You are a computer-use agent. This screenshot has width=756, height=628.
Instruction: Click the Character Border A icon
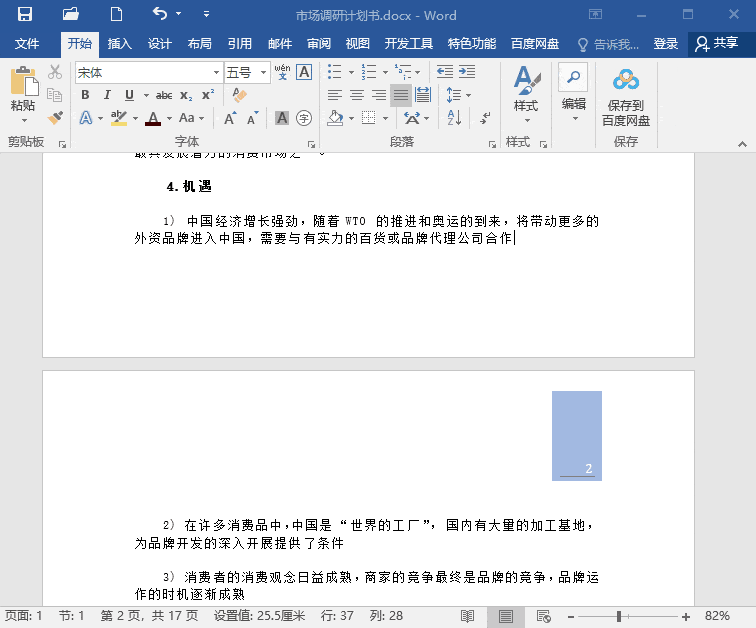[304, 72]
